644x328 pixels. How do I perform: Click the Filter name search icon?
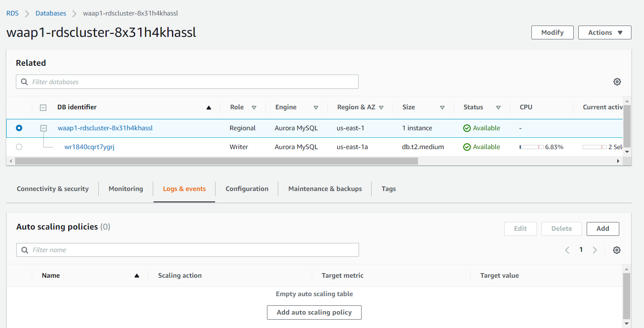(x=25, y=250)
